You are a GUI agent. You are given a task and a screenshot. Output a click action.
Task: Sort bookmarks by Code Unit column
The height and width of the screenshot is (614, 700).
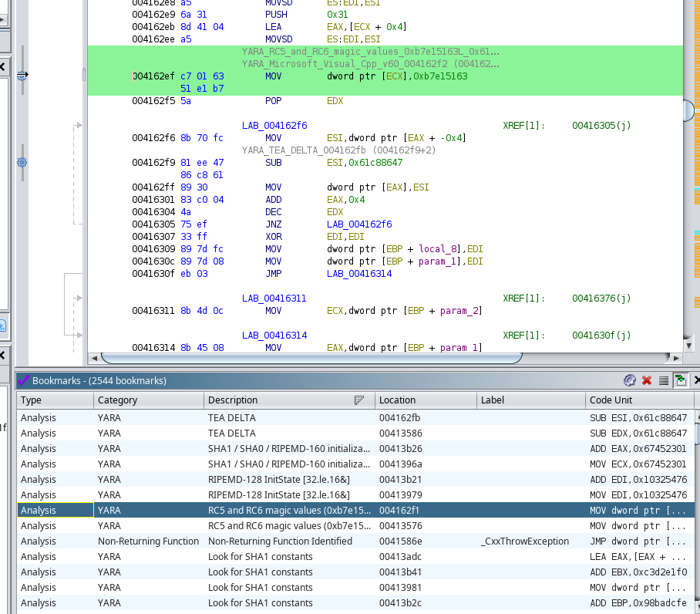pyautogui.click(x=640, y=400)
